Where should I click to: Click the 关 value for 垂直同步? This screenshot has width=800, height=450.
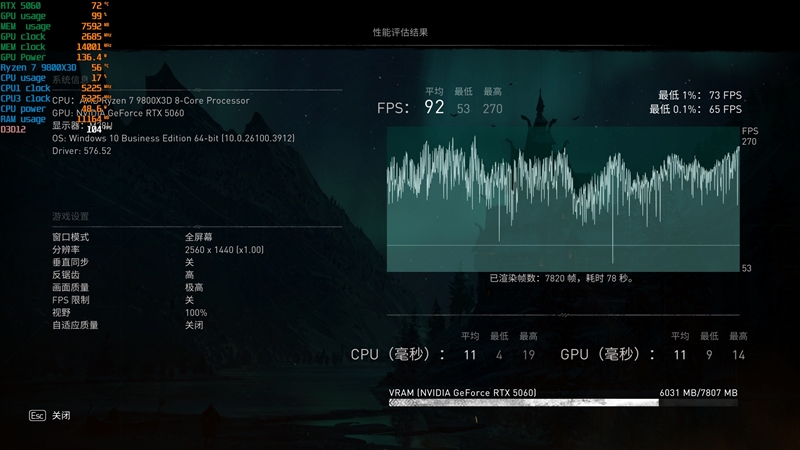pos(189,262)
